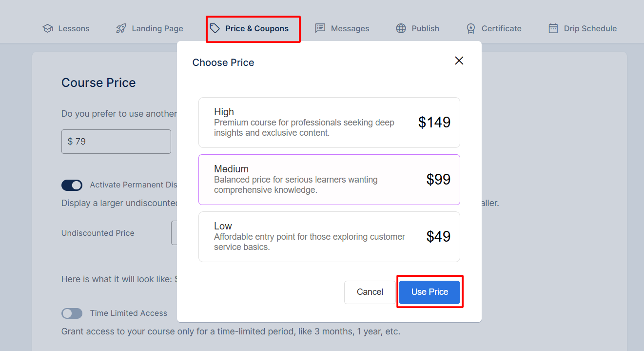The width and height of the screenshot is (644, 351).
Task: Switch to the Drip Schedule tab
Action: coord(583,28)
